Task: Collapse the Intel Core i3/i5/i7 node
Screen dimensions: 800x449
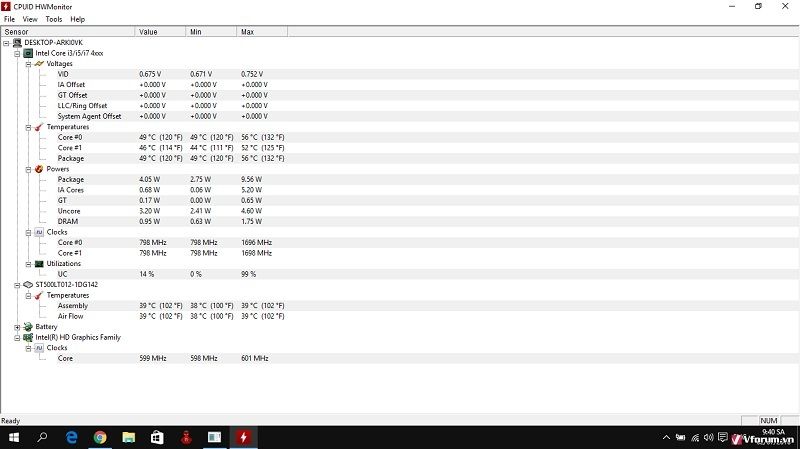Action: [17, 54]
